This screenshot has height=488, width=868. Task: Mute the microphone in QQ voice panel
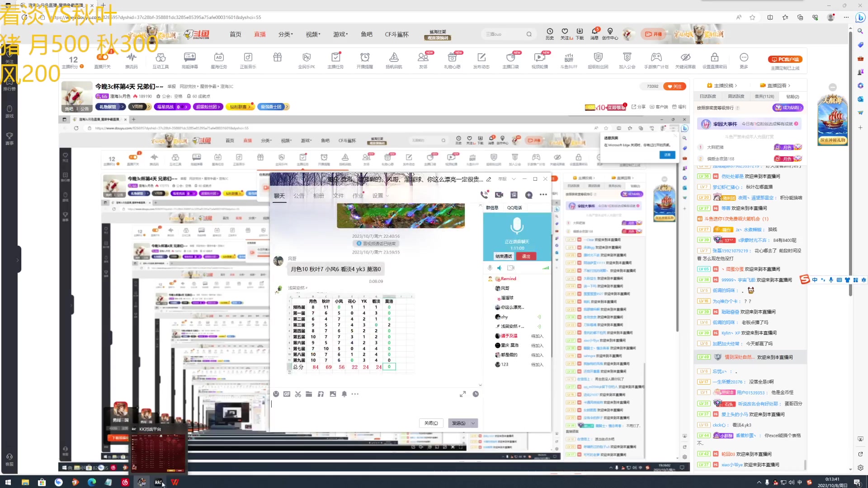490,268
